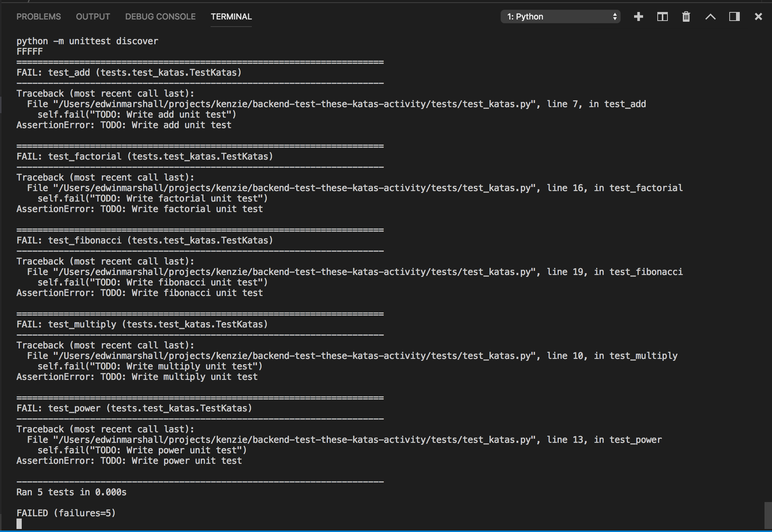Open the '1: Python' terminal selector dropdown
Image resolution: width=772 pixels, height=532 pixels.
click(560, 16)
